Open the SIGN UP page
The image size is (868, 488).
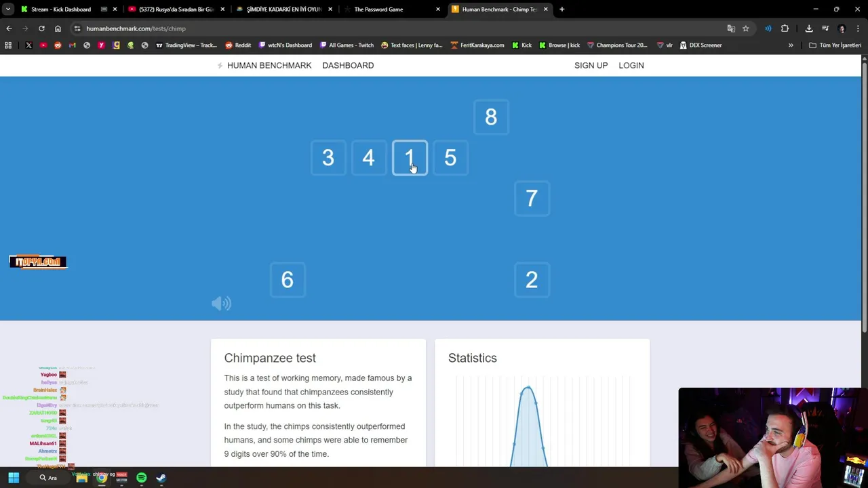[591, 65]
